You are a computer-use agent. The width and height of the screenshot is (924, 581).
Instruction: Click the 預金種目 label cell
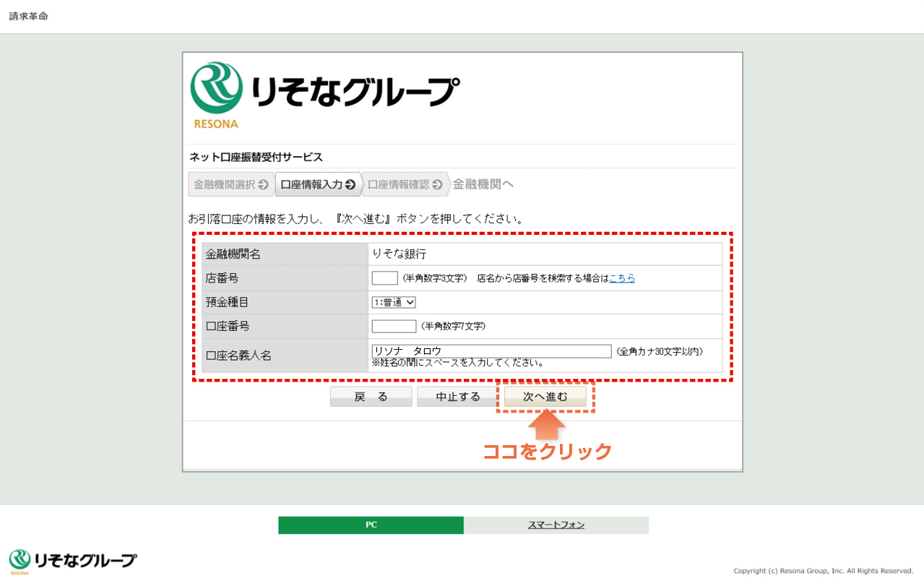(x=285, y=302)
